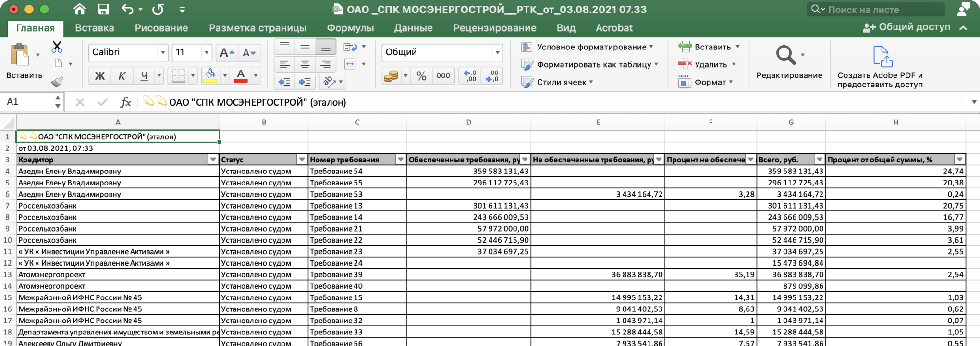Align text to middle of cell
980x346 pixels.
pos(305,47)
